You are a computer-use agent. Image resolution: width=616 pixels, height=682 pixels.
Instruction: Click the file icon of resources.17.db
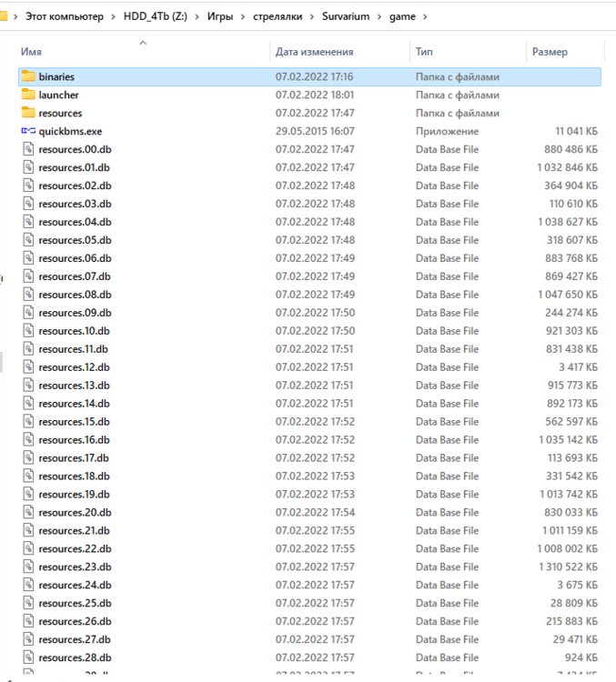pyautogui.click(x=28, y=458)
